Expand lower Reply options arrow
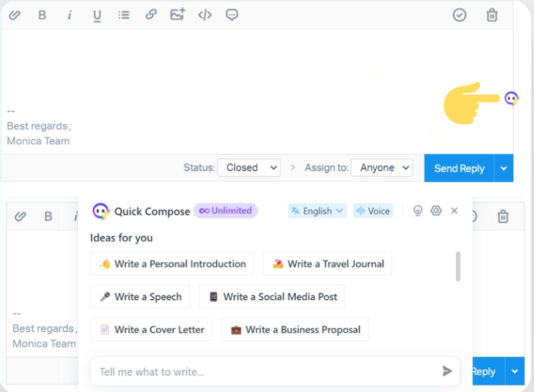Screen dimensions: 534x392 515,371
